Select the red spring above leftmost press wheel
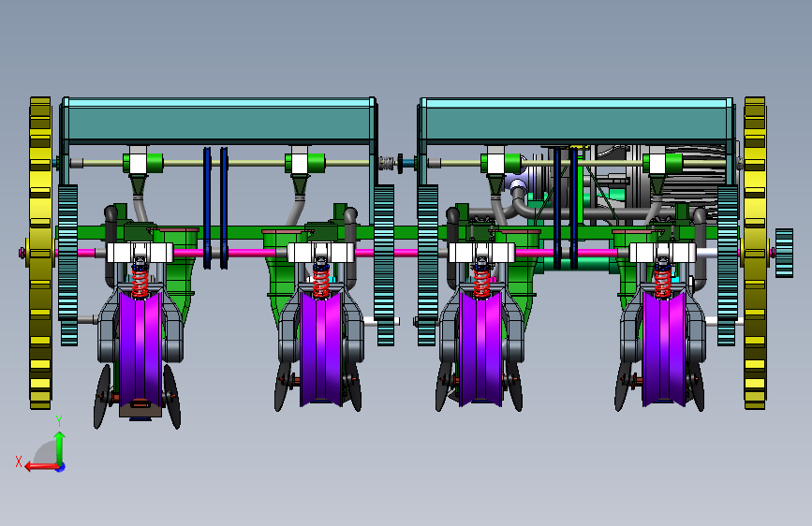 (140, 283)
